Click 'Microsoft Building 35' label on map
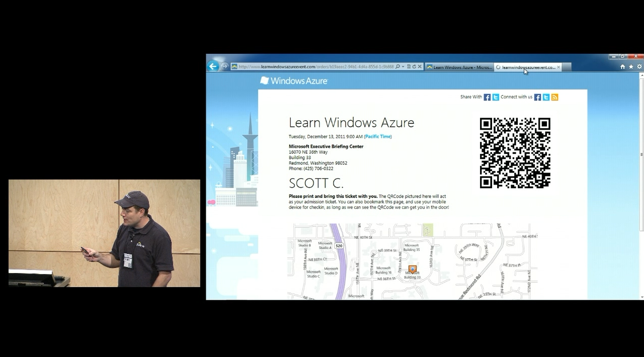The image size is (644, 357). tap(412, 247)
